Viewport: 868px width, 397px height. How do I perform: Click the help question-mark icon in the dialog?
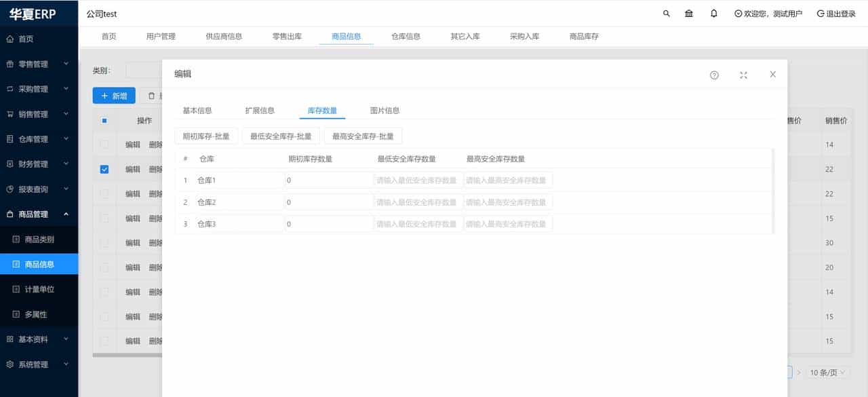click(x=713, y=75)
